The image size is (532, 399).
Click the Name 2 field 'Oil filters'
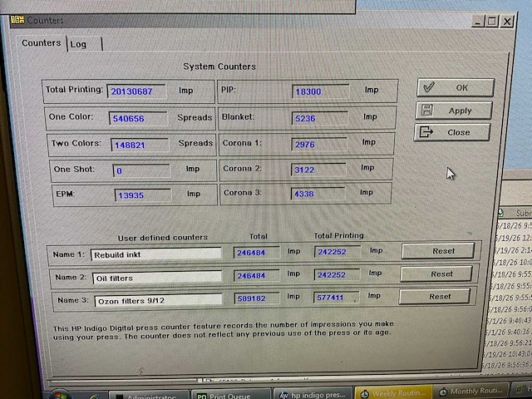pyautogui.click(x=157, y=278)
